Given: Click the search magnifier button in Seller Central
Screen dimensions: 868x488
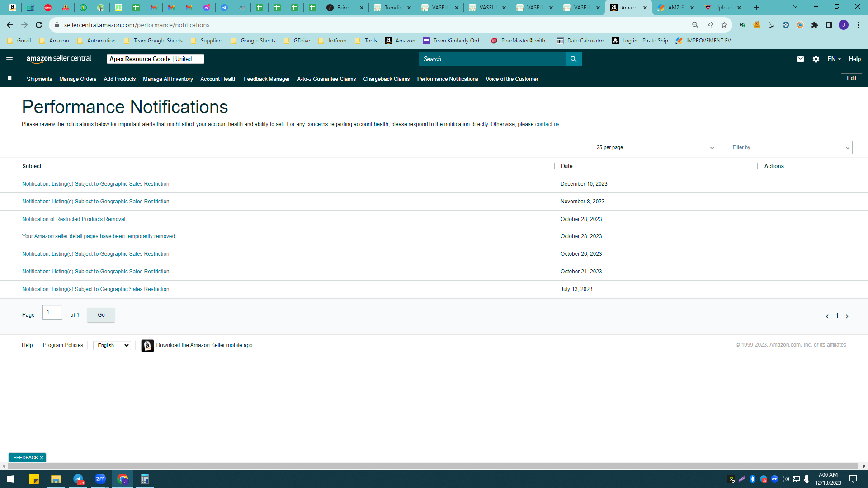Looking at the screenshot, I should pos(573,59).
